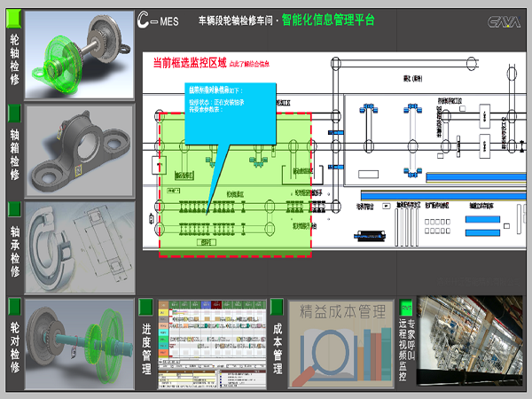The image size is (532, 399).
Task: Toggle the green indicator beside 轮轴检修
Action: pos(14,19)
